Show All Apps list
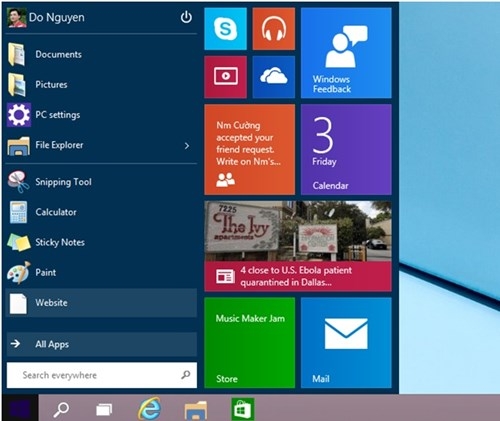Image resolution: width=500 pixels, height=421 pixels. 102,344
